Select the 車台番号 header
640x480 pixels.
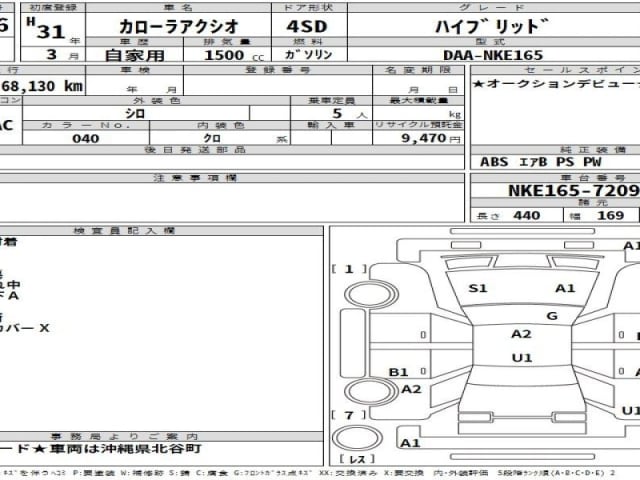pos(555,178)
